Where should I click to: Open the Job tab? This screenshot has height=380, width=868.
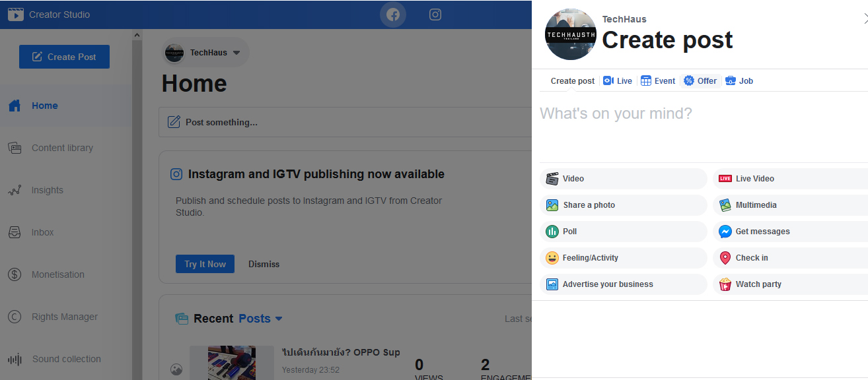[739, 81]
